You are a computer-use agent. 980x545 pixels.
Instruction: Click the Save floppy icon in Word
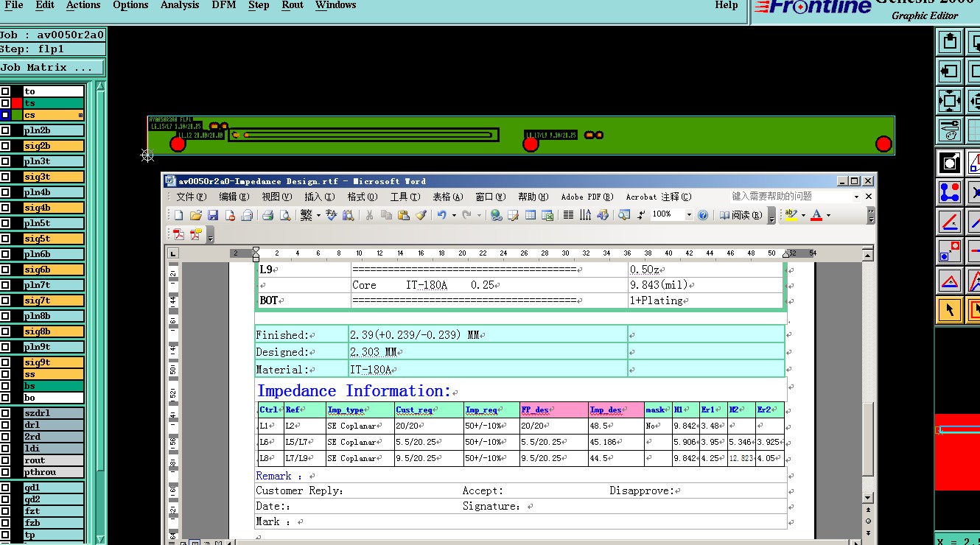point(213,215)
